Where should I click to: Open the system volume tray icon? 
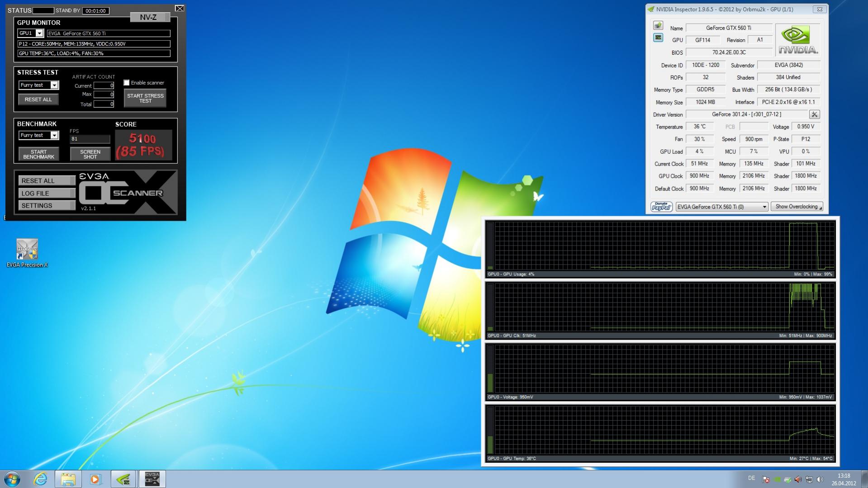tap(820, 479)
